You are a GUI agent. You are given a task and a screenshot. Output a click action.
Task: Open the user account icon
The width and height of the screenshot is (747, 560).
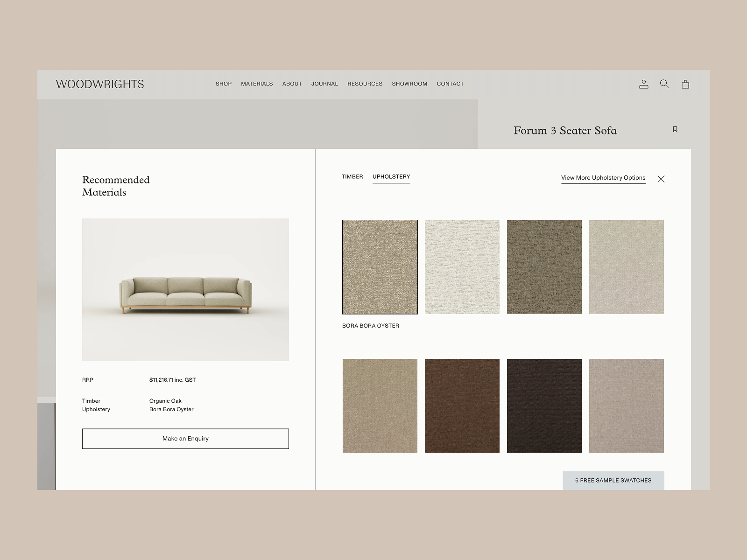coord(644,84)
